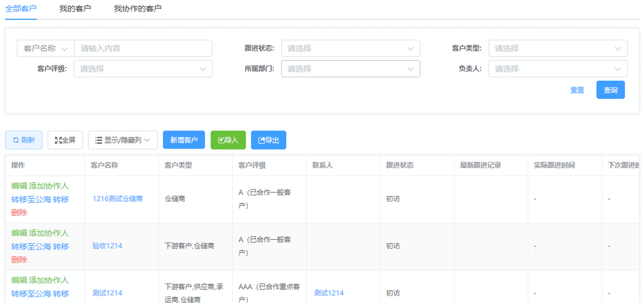Open the 我协作的客户 tab
Image resolution: width=644 pixels, height=306 pixels.
tap(138, 9)
